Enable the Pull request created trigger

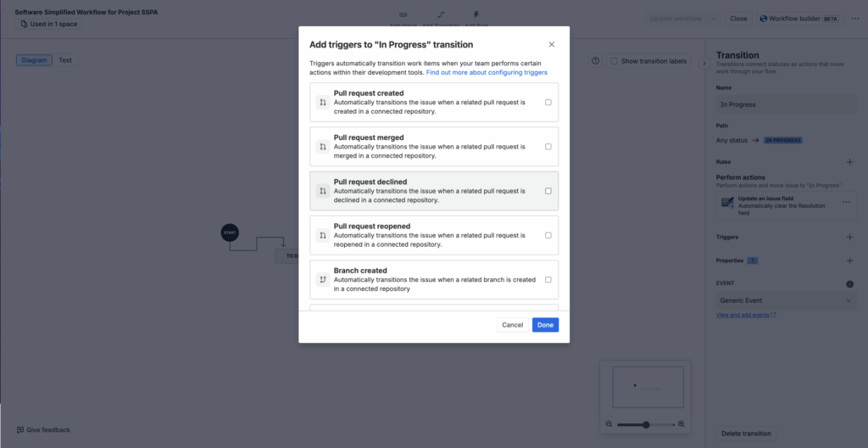pyautogui.click(x=548, y=102)
